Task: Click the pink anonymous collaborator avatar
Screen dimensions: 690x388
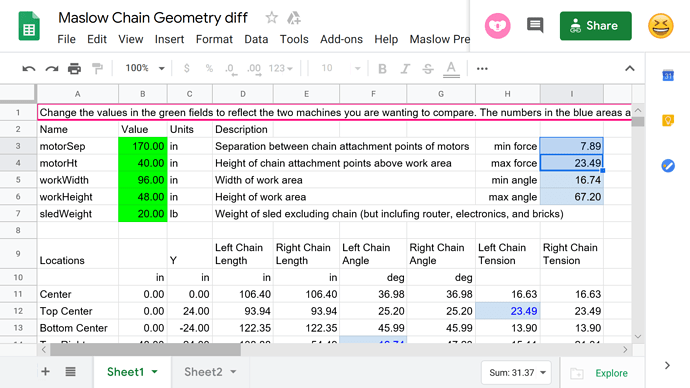Action: click(x=498, y=26)
